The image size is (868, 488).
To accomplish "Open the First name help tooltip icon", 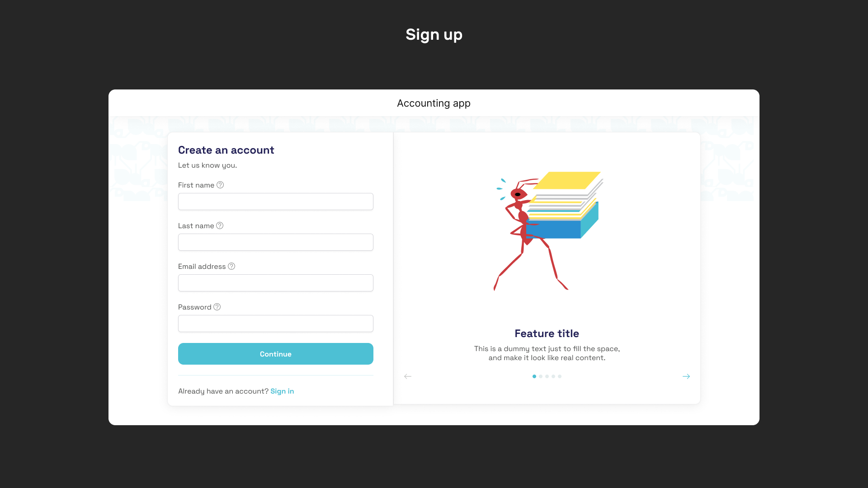I will (220, 185).
